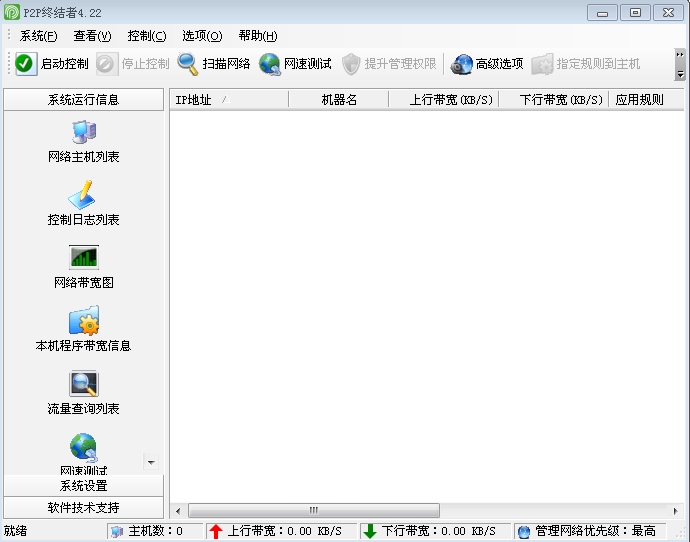The height and width of the screenshot is (542, 690).
Task: Open Local Program Bandwidth Info (本机程序带宽信息) icon
Action: coord(84,320)
